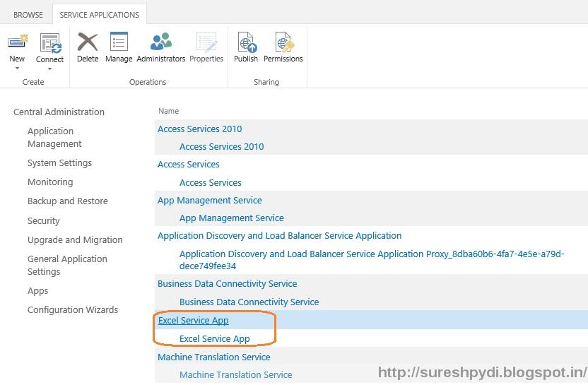Open Application Discovery and Load Balancer Service Application
The width and height of the screenshot is (588, 385).
[279, 236]
